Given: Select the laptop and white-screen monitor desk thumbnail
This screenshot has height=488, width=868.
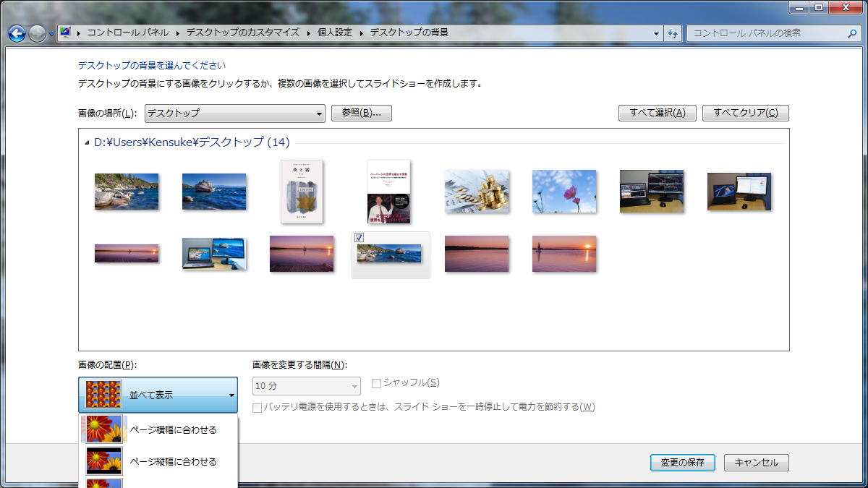Looking at the screenshot, I should (x=739, y=192).
